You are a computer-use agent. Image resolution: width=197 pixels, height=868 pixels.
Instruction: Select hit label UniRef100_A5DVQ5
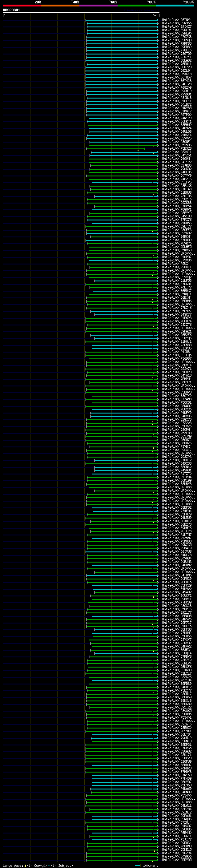coord(176,860)
